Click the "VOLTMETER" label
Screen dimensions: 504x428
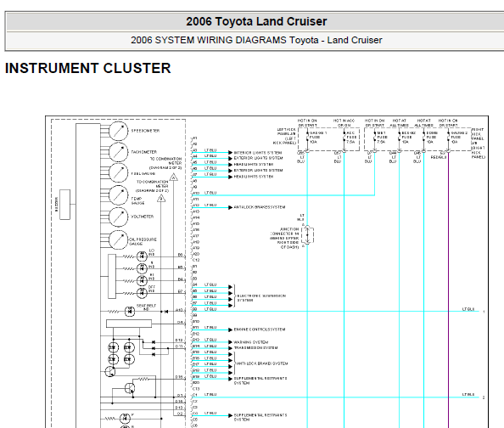[x=143, y=217]
